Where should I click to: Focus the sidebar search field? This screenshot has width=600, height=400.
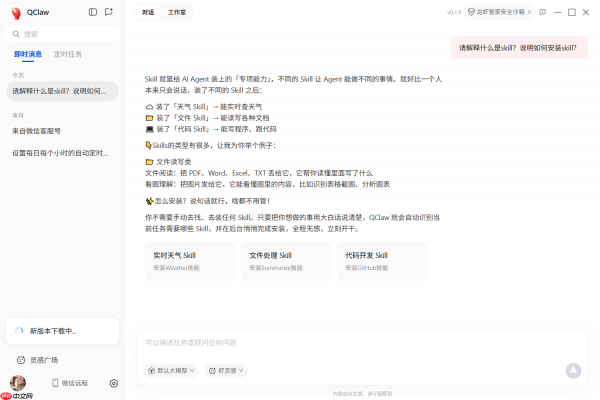pos(62,34)
